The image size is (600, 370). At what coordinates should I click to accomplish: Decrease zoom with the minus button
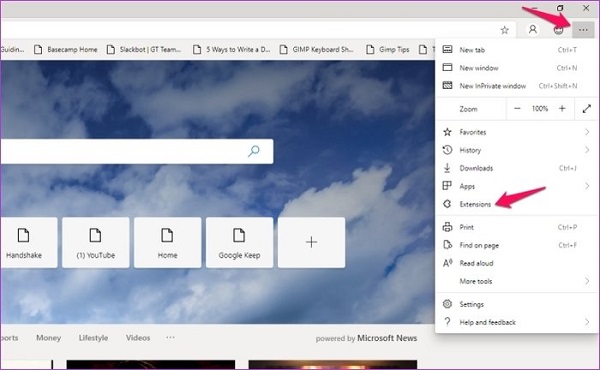517,109
